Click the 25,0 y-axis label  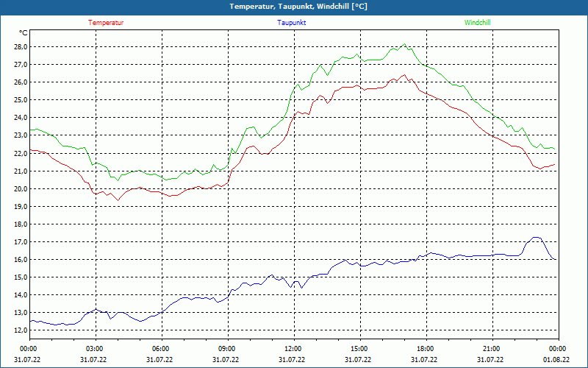pyautogui.click(x=21, y=100)
